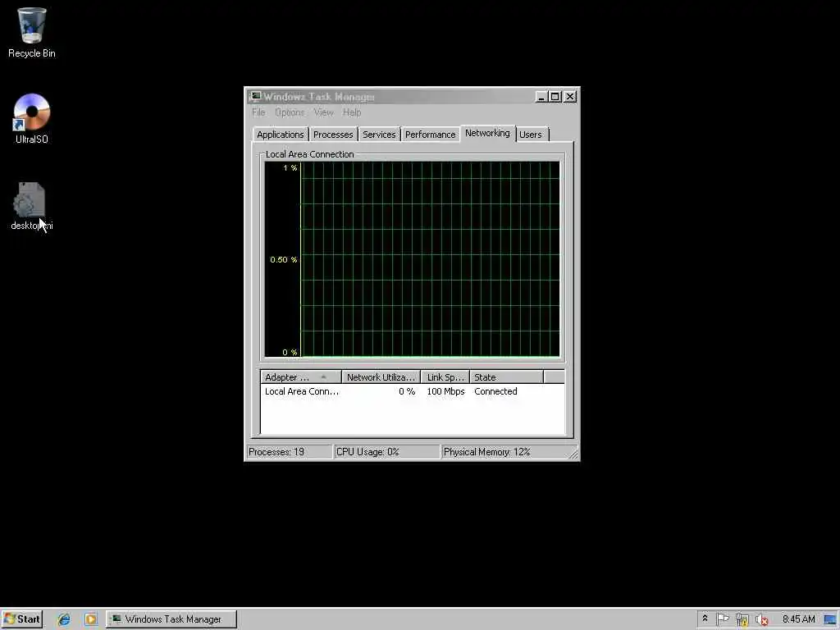Close the Windows Task Manager window

tap(570, 97)
